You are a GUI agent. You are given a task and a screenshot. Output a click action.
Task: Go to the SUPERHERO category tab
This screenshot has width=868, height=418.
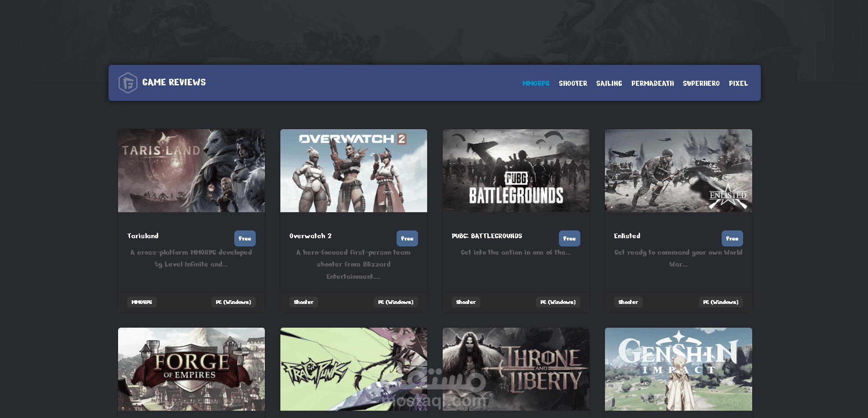[x=701, y=84]
